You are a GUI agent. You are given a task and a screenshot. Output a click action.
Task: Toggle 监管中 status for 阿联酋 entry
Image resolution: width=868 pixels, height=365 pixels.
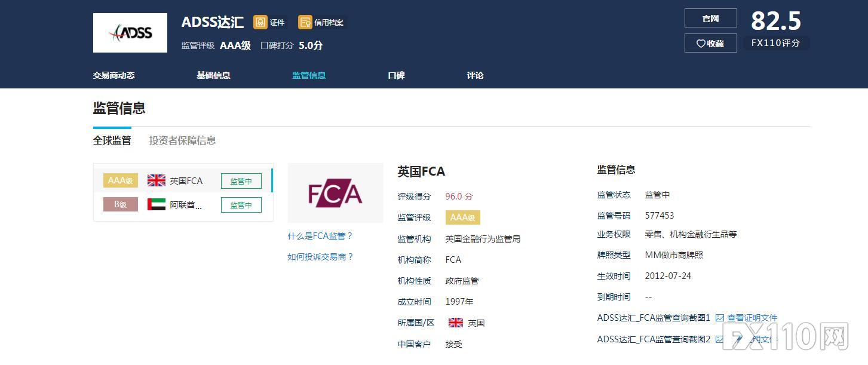(241, 204)
